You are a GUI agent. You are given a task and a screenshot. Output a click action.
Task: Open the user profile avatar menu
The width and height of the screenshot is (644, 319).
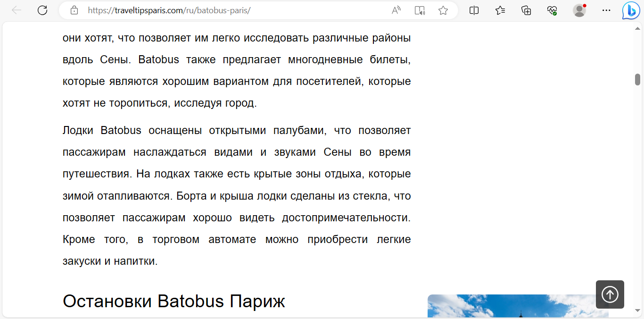pos(579,10)
